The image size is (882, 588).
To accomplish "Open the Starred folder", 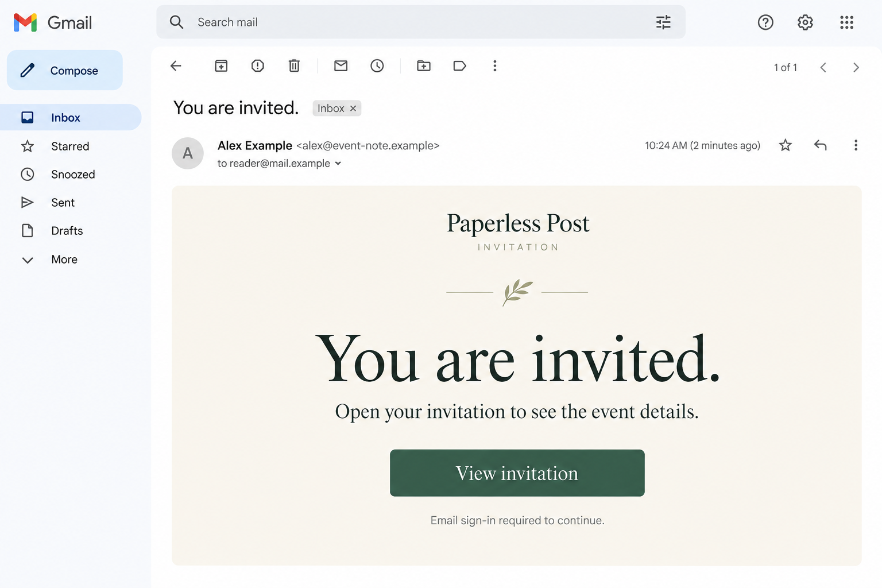I will point(71,146).
